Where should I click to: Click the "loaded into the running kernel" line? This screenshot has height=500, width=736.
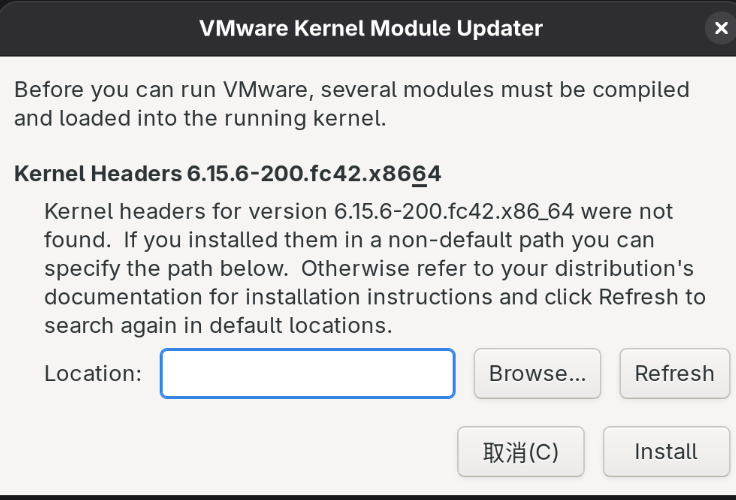[199, 119]
